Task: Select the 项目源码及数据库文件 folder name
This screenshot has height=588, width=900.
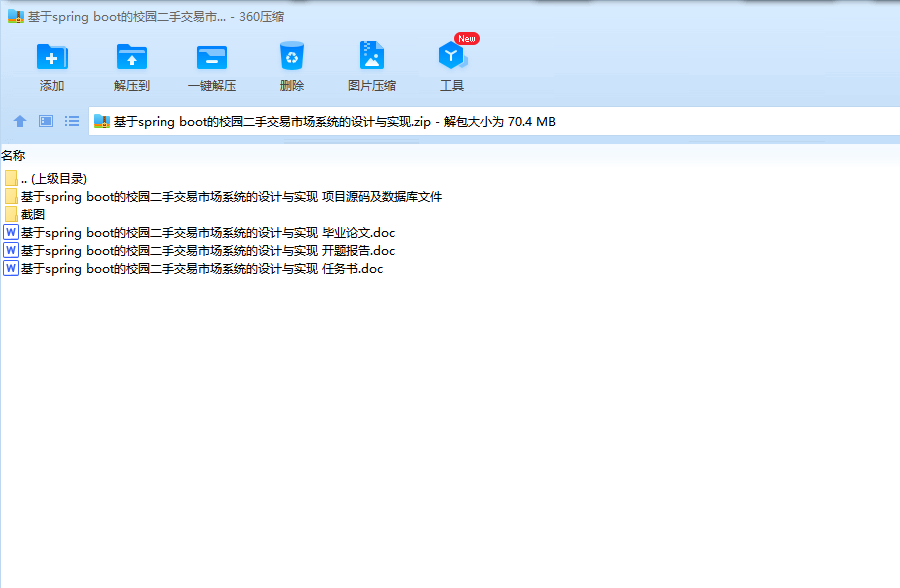Action: [x=231, y=196]
